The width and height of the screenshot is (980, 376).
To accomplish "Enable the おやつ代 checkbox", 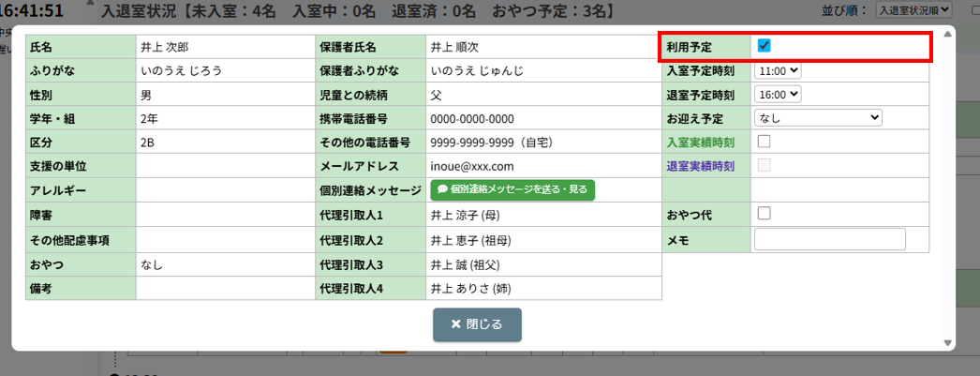I will coord(764,214).
